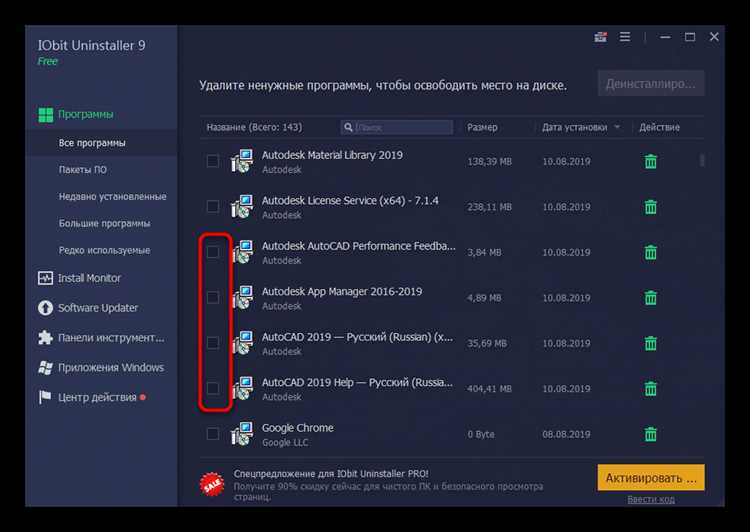Viewport: 750px width, 532px height.
Task: Click AutoCAD 2019 — Русский program icon
Action: 242,343
